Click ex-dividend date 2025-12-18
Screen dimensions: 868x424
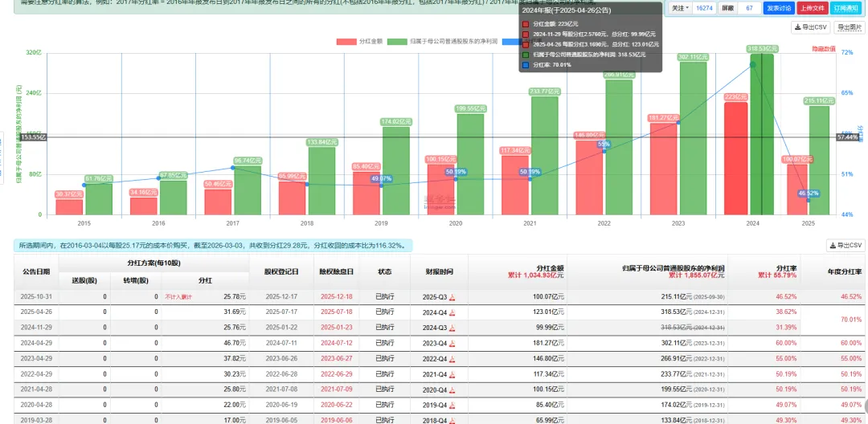coord(336,297)
